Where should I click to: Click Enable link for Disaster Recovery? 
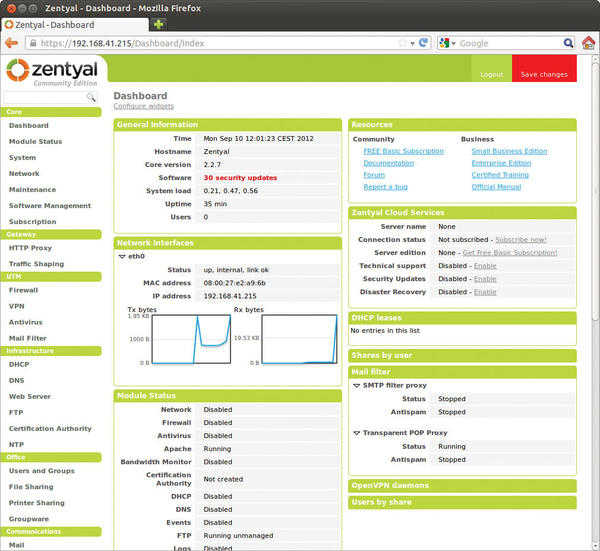pos(485,292)
